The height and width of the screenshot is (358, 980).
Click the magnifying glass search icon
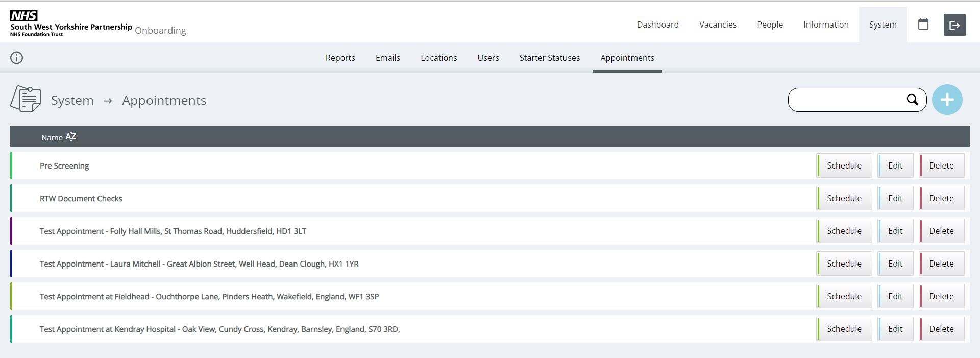pyautogui.click(x=912, y=100)
